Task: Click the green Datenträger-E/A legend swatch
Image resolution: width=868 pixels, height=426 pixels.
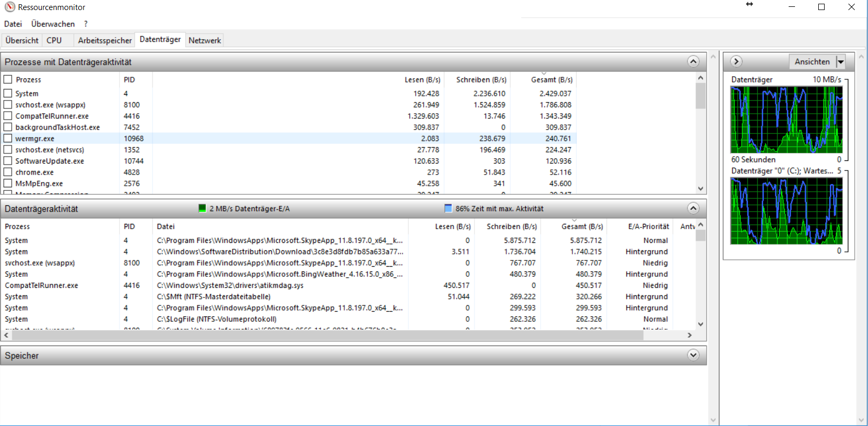Action: pyautogui.click(x=202, y=209)
